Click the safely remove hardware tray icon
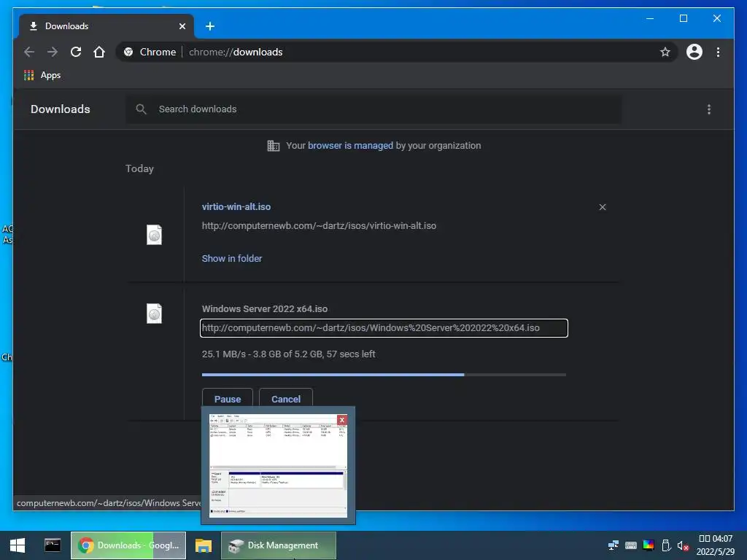This screenshot has width=747, height=560. pyautogui.click(x=666, y=545)
